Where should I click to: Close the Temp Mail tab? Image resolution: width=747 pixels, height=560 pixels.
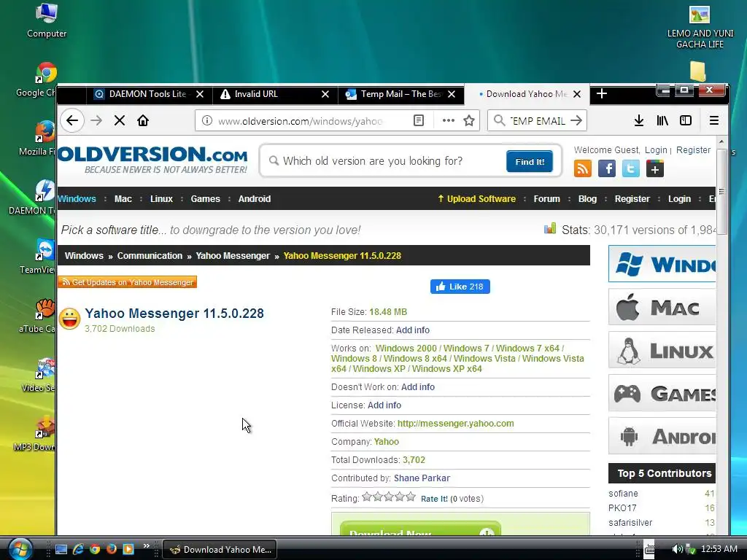tap(451, 94)
